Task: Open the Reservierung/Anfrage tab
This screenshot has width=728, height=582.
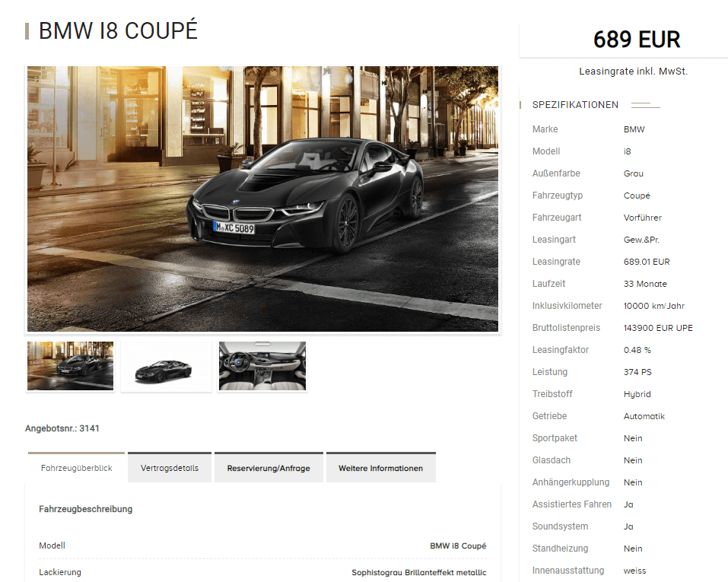Action: [x=269, y=467]
